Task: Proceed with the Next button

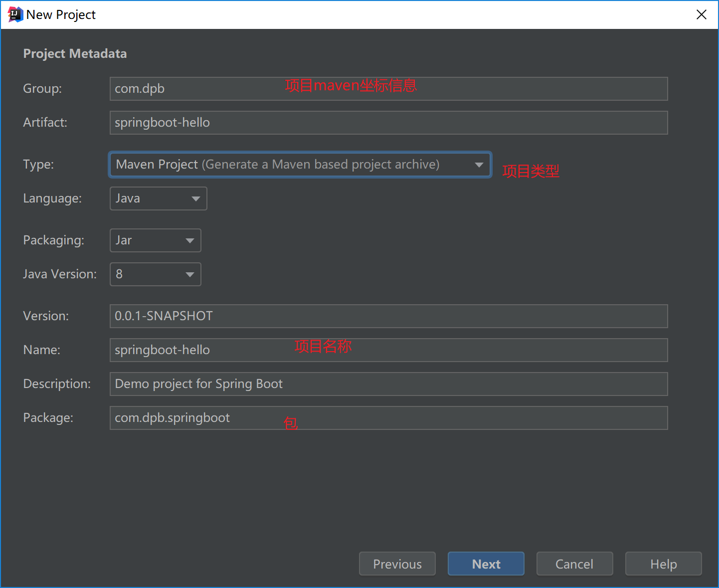Action: 486,564
